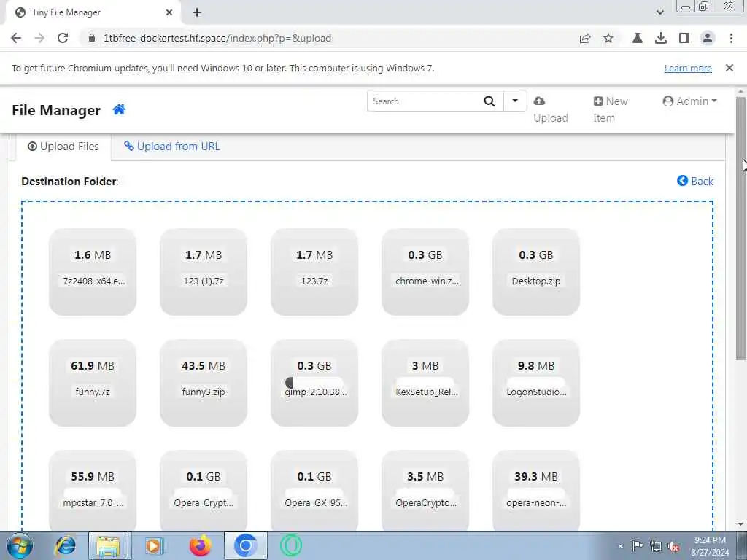The width and height of the screenshot is (747, 560).
Task: Open the Windows Start menu
Action: pyautogui.click(x=19, y=545)
